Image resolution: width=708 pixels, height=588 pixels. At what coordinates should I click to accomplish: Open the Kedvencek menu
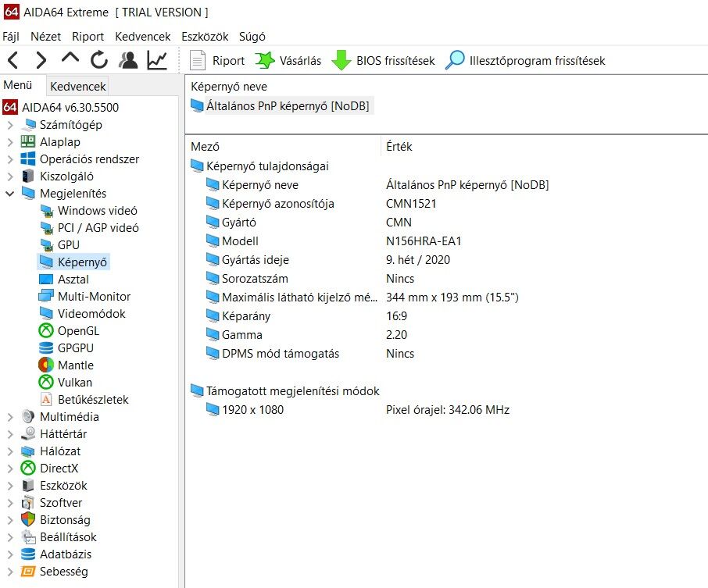pos(143,37)
